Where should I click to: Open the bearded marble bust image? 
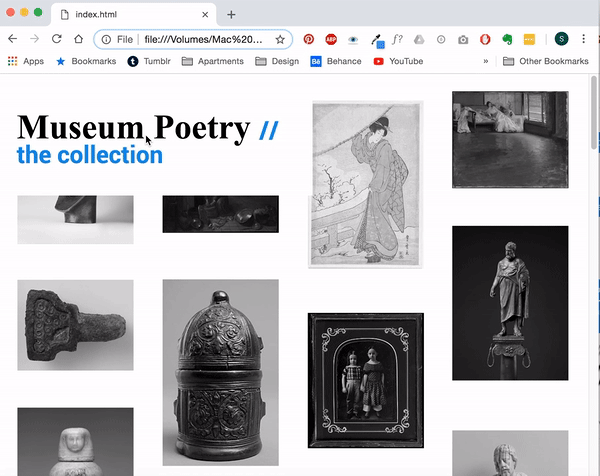click(x=510, y=453)
